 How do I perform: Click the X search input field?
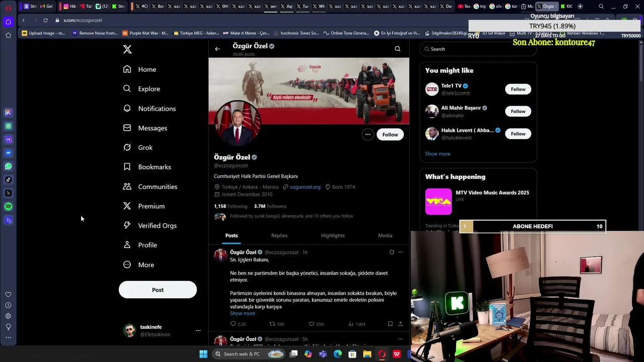(x=478, y=49)
